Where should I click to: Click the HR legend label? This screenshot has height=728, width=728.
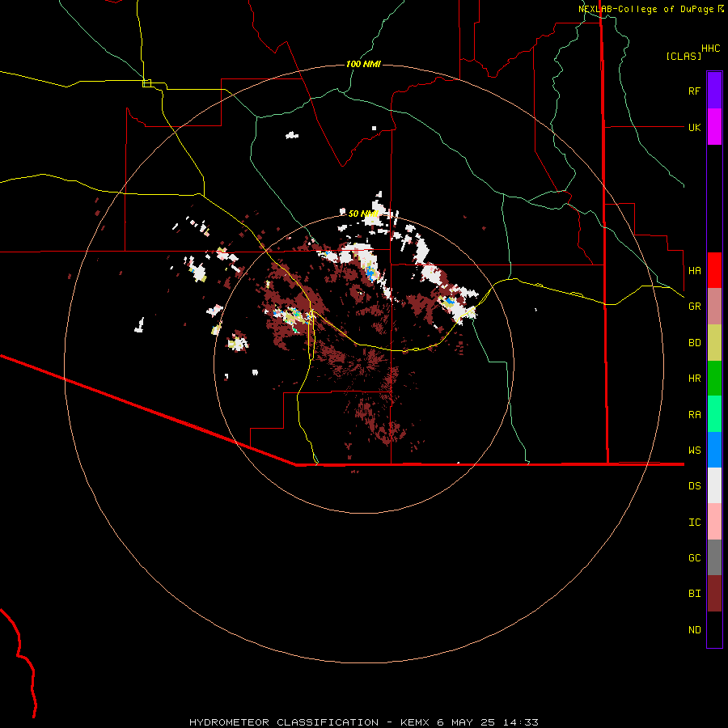pos(694,379)
